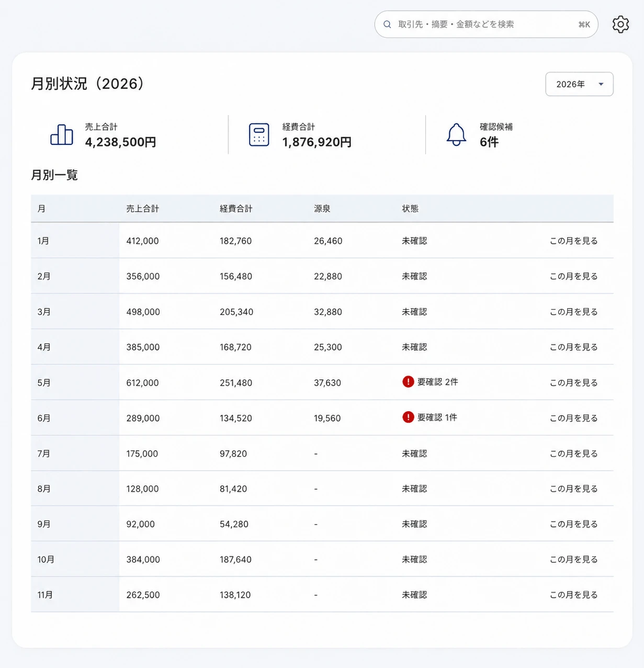Click the 経費合計 column header in table
The height and width of the screenshot is (668, 644).
coord(236,209)
